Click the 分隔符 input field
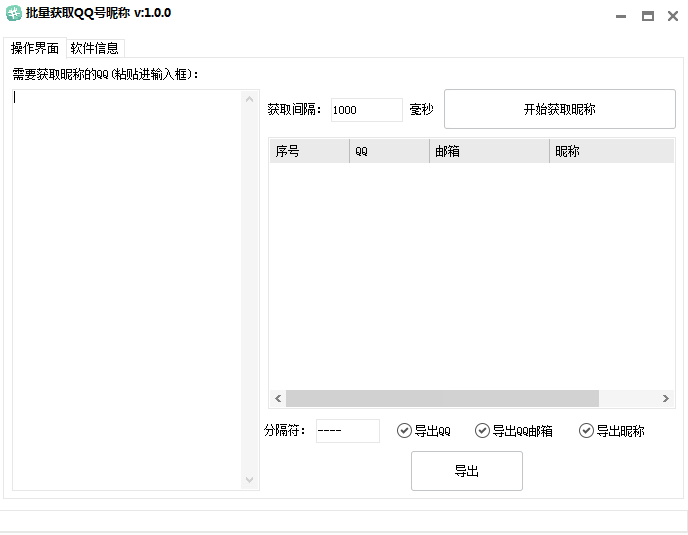 tap(348, 431)
